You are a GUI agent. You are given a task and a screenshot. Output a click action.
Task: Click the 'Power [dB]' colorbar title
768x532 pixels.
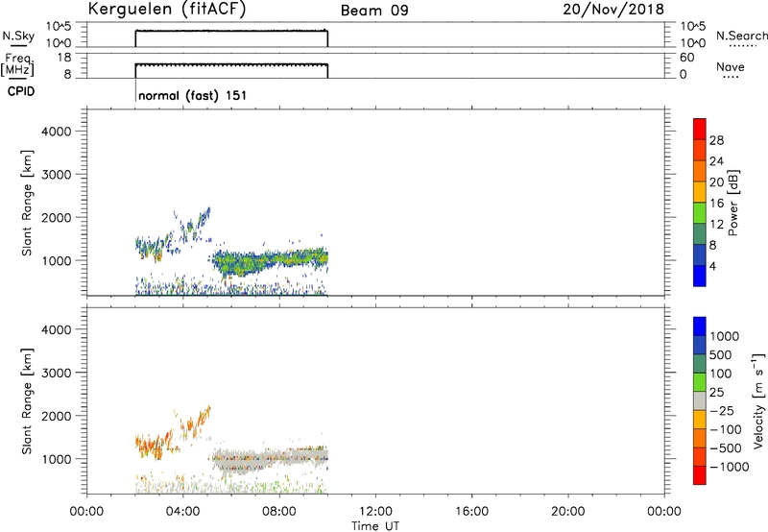click(x=732, y=203)
